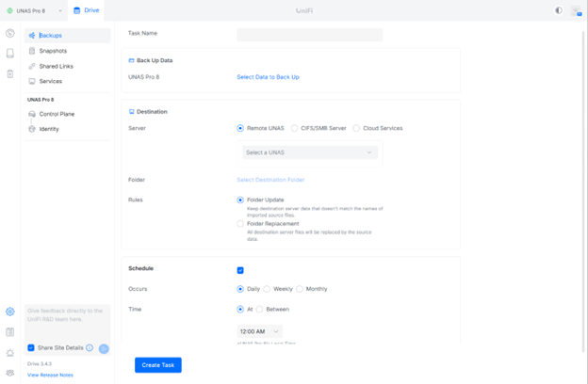This screenshot has height=384, width=588.
Task: Click Select Data to Back Up link
Action: (269, 77)
